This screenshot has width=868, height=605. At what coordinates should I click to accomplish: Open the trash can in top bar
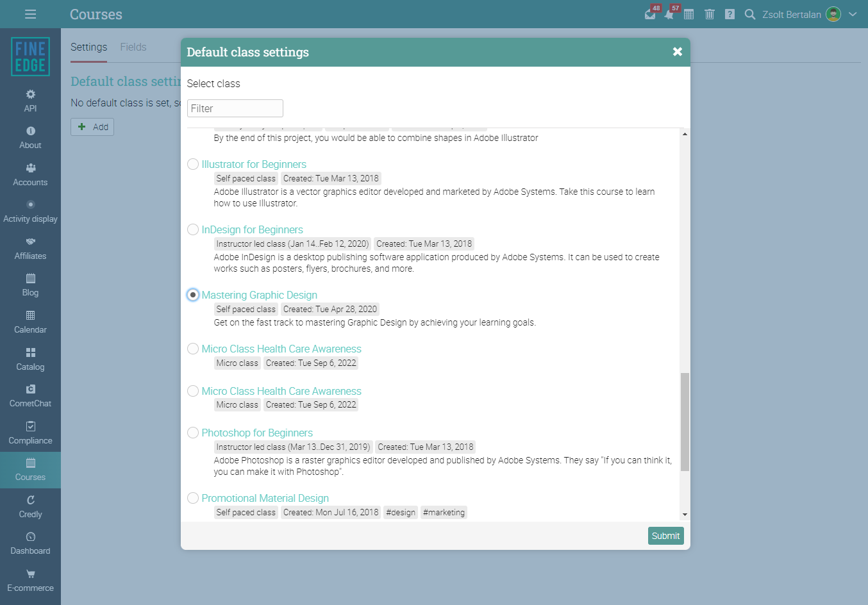pyautogui.click(x=710, y=14)
